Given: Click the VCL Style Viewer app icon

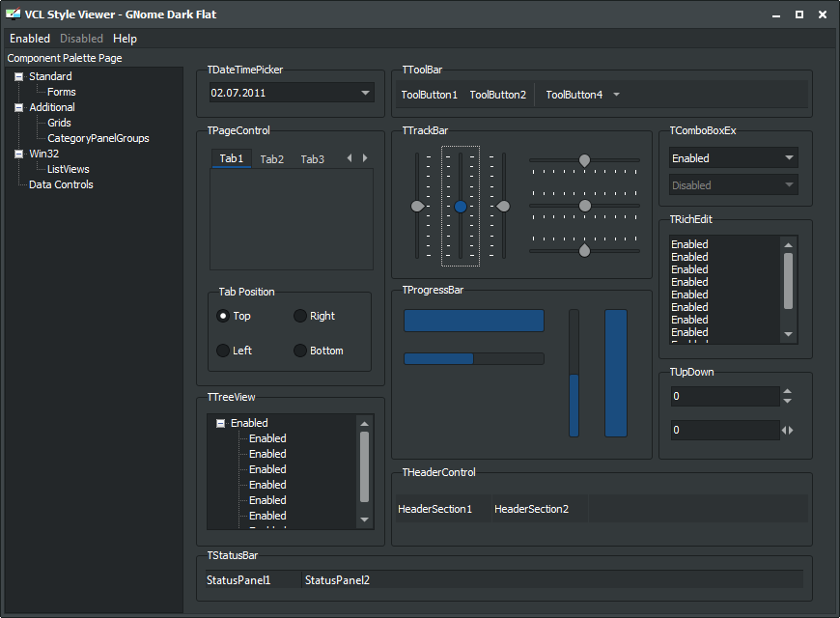Looking at the screenshot, I should (x=14, y=14).
